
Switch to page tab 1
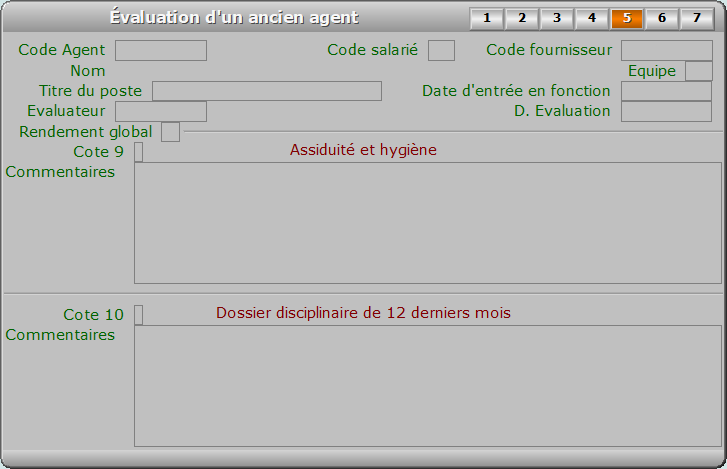click(487, 18)
